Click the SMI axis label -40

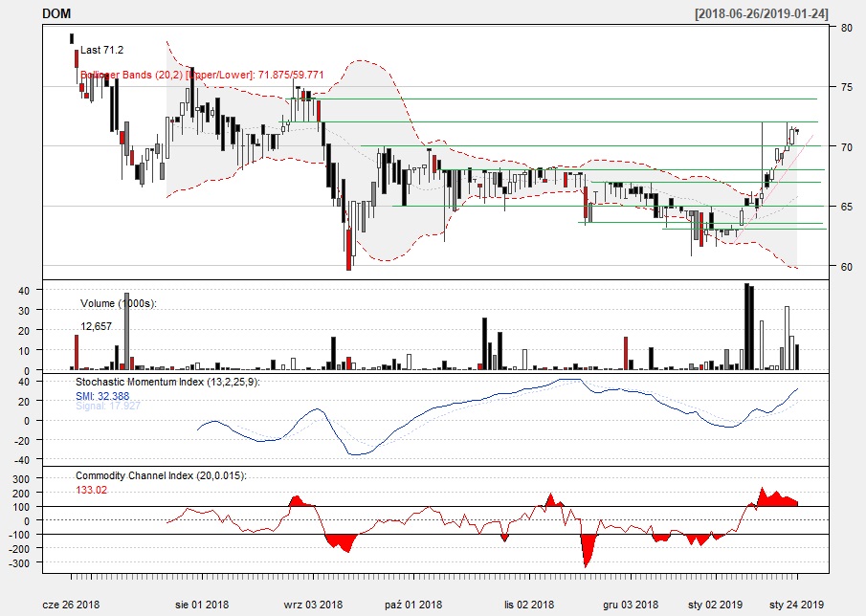click(x=21, y=460)
